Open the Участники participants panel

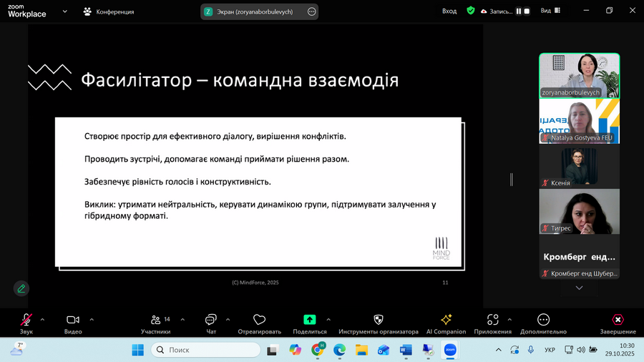coord(155,320)
